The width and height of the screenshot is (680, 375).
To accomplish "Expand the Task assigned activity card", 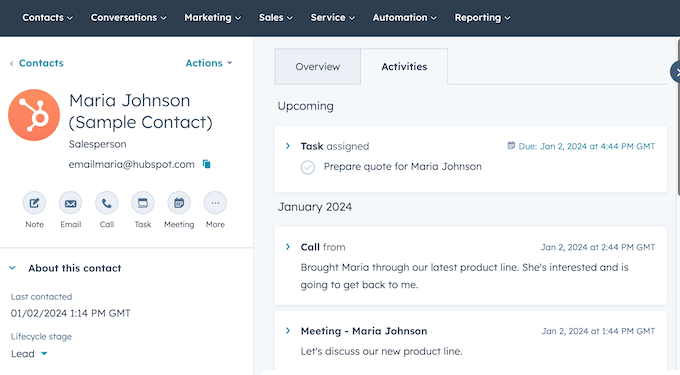I will click(x=288, y=146).
